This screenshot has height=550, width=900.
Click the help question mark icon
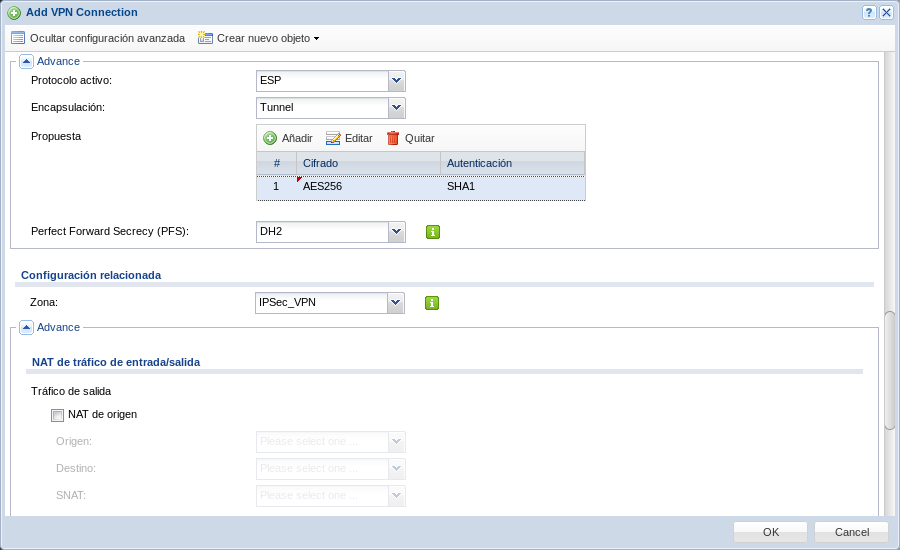(869, 12)
